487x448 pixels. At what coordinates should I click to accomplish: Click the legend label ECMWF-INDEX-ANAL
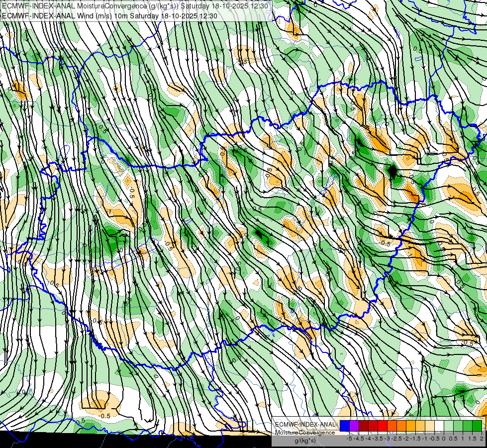pos(305,425)
